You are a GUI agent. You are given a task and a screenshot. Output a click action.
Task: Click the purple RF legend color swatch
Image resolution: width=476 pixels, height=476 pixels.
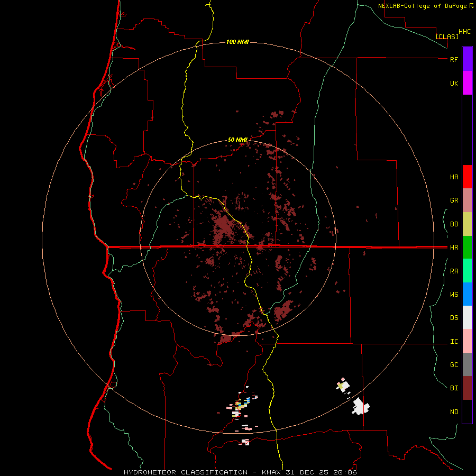click(467, 59)
